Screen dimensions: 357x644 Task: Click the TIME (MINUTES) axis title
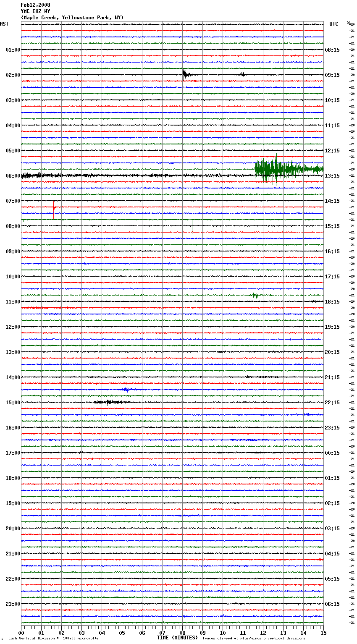click(177, 638)
